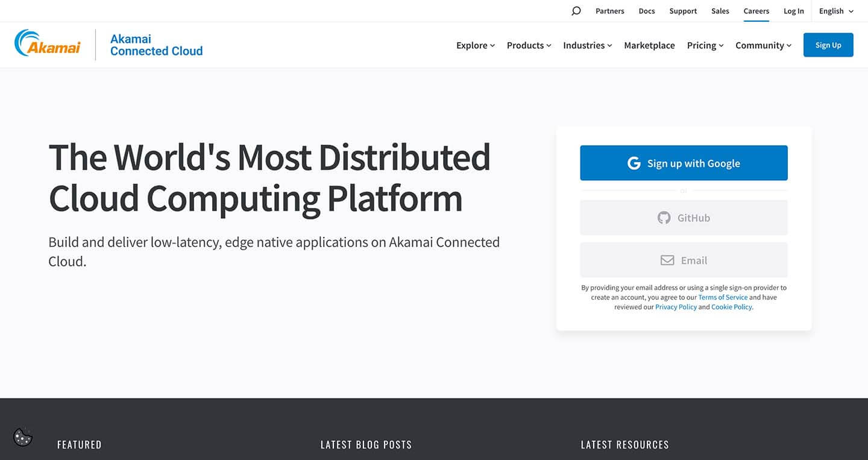The width and height of the screenshot is (868, 460).
Task: Click the blue Sign Up button
Action: 828,45
